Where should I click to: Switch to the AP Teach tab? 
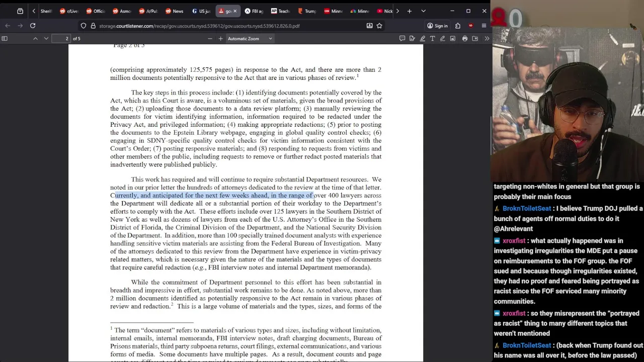point(280,11)
